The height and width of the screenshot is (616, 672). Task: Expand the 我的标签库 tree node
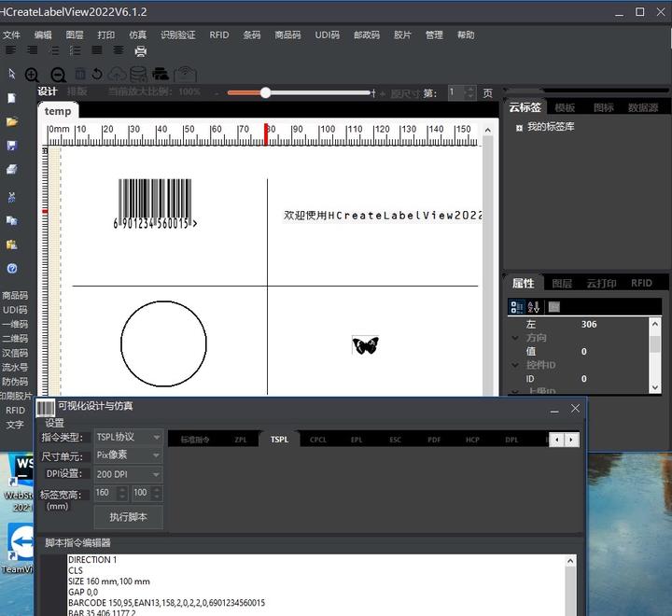click(519, 127)
